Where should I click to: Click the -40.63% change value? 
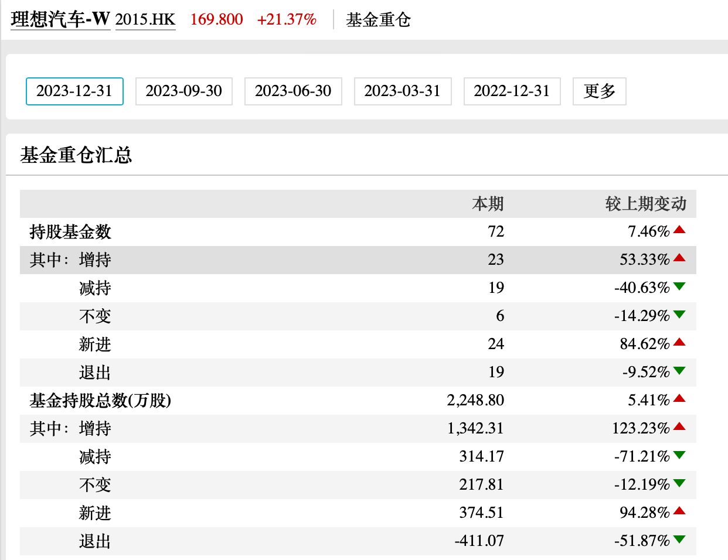pos(642,288)
